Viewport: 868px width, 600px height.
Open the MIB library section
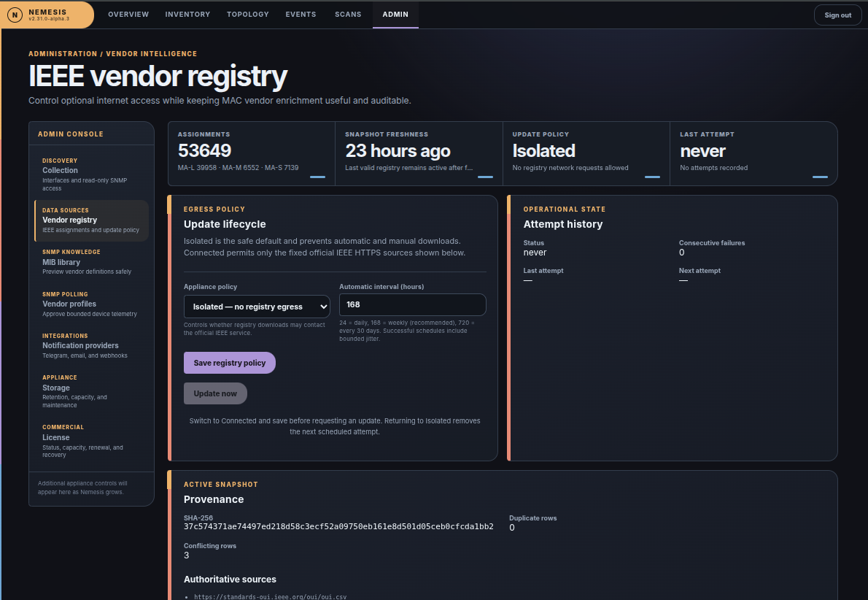click(x=91, y=262)
